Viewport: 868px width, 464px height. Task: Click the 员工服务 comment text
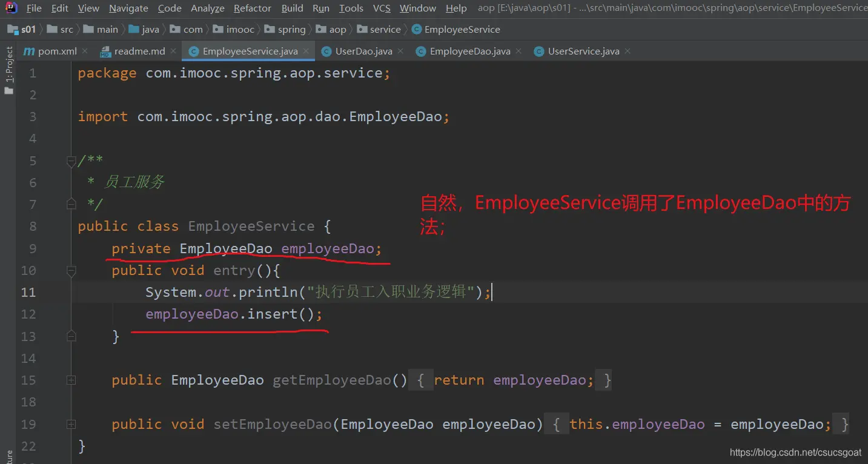134,182
